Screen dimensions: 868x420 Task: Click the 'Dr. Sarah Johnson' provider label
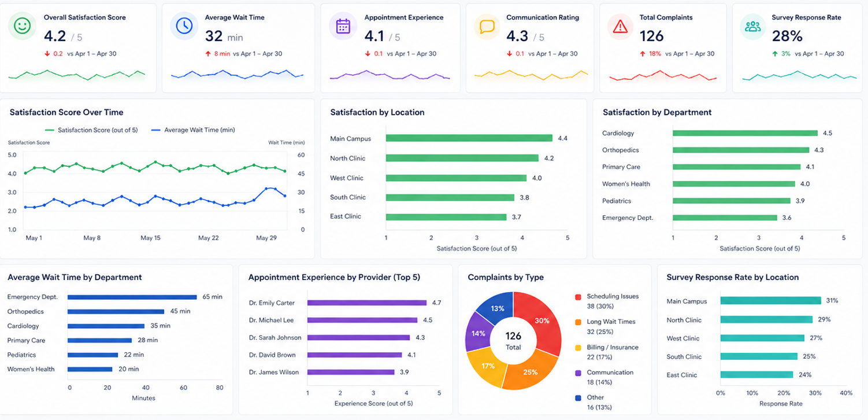(275, 337)
